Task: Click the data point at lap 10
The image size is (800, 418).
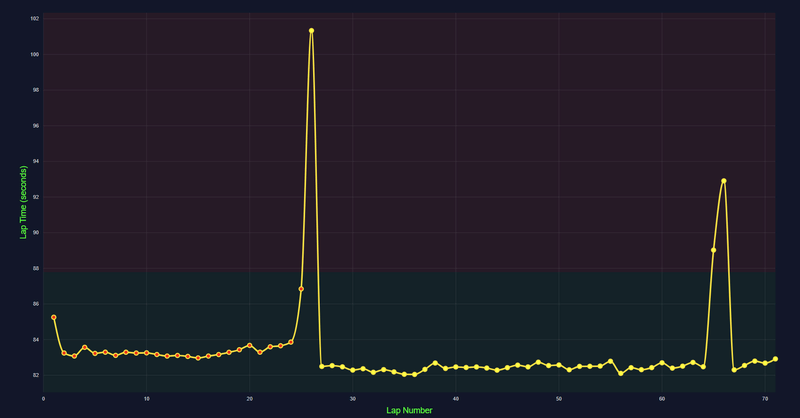Action: [146, 353]
